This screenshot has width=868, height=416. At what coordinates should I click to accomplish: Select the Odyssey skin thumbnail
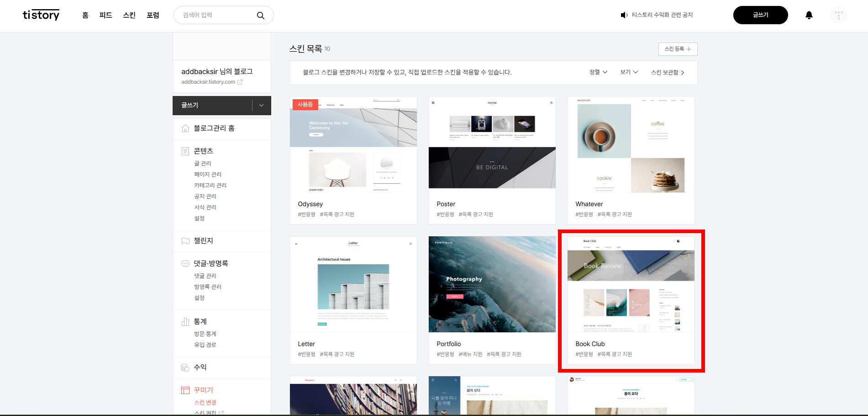click(353, 144)
